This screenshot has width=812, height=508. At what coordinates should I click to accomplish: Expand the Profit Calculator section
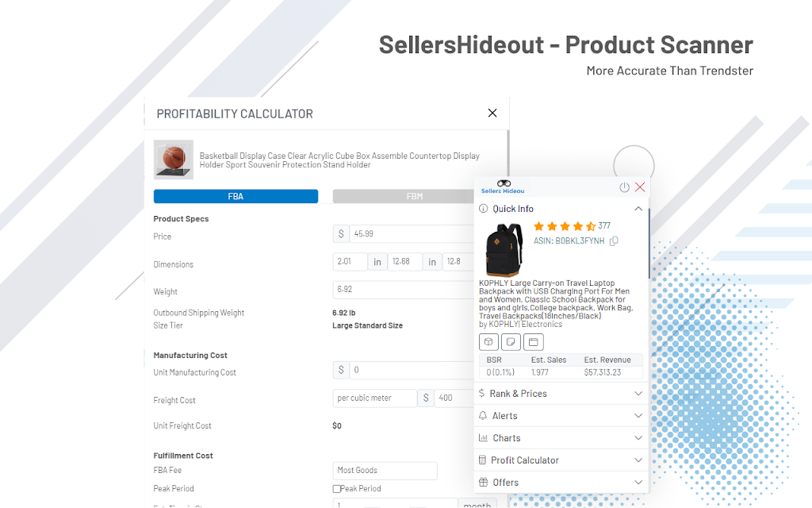pyautogui.click(x=561, y=460)
